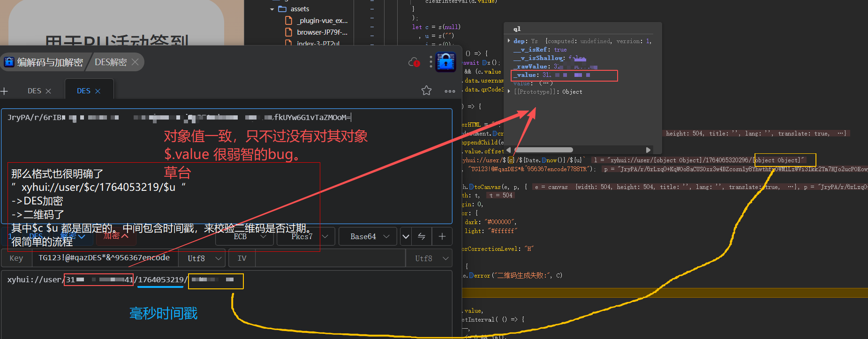This screenshot has width=868, height=339.
Task: Click the tooltip horizontal scrollbar thumb
Action: click(543, 150)
